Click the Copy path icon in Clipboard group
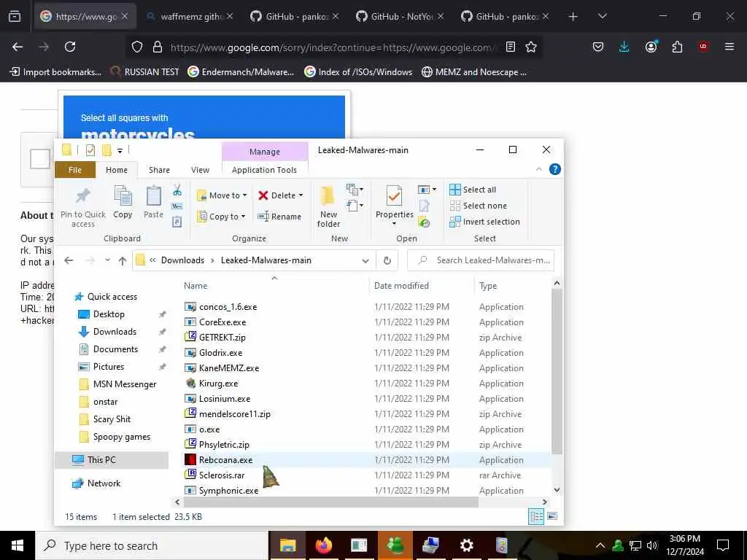 (x=177, y=206)
